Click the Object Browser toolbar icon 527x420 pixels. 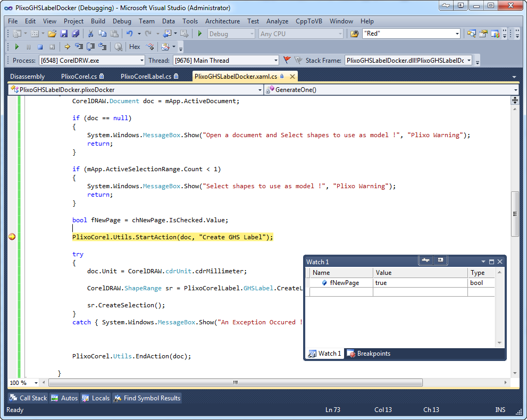click(x=495, y=33)
